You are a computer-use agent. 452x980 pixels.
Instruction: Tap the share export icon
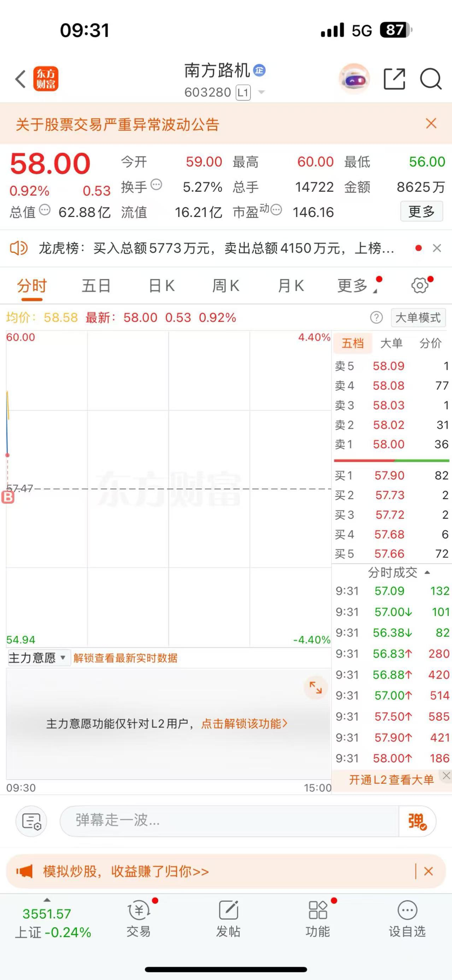[394, 79]
